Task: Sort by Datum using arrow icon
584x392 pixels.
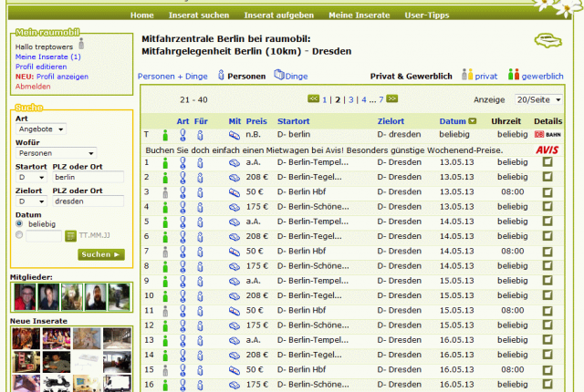Action: coord(473,121)
